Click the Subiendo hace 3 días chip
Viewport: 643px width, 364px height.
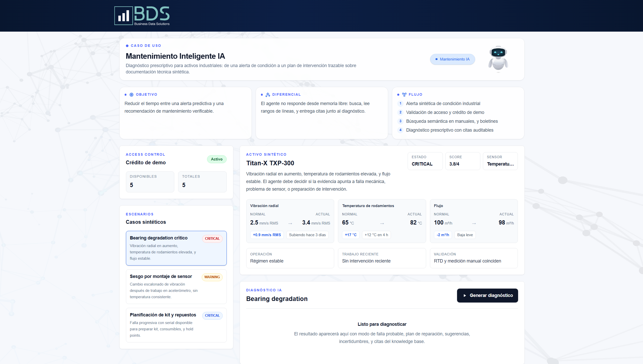click(x=307, y=235)
